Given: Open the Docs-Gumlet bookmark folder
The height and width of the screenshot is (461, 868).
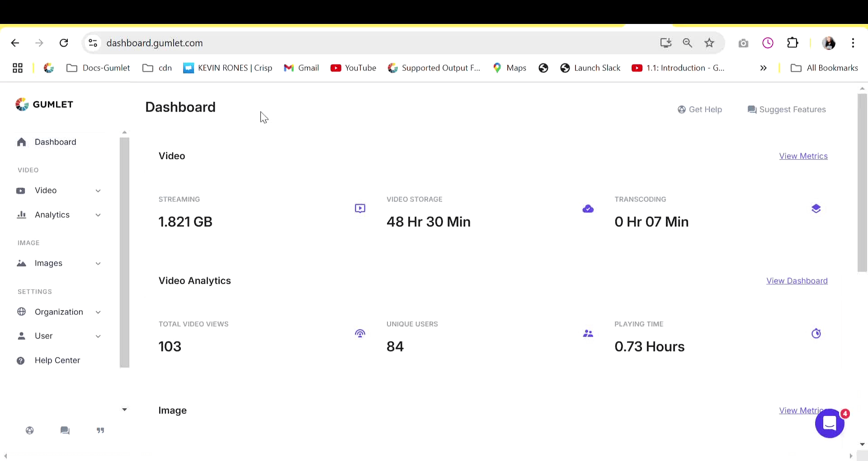Looking at the screenshot, I should tap(98, 68).
